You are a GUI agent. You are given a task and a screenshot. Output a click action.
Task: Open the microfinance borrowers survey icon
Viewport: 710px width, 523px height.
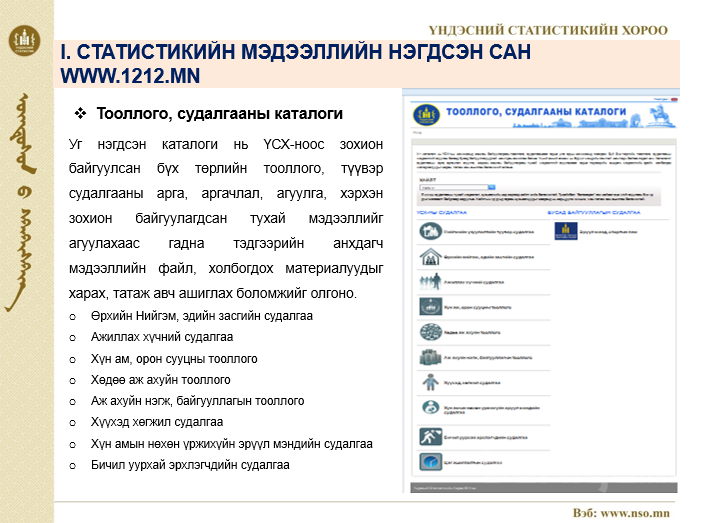(x=431, y=437)
